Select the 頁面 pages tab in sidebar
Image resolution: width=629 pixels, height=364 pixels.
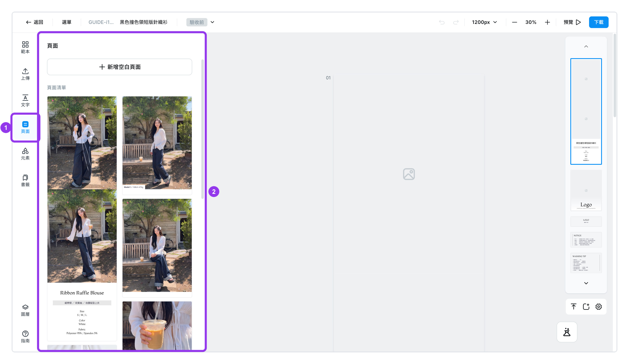pos(25,127)
